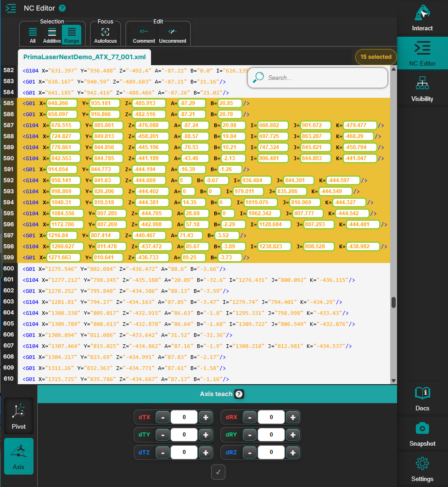This screenshot has height=487, width=448.
Task: Decrease dRX value with minus
Action: click(x=250, y=417)
